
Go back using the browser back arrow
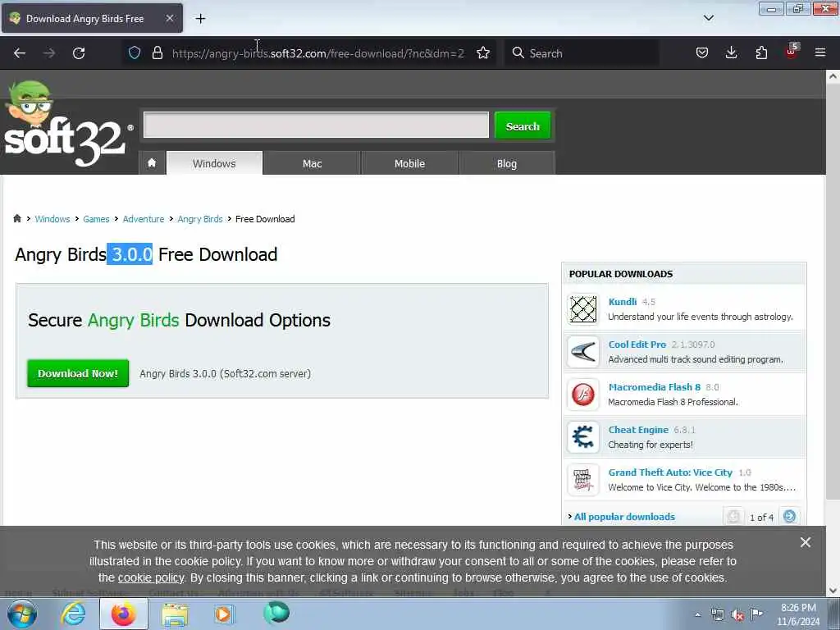coord(20,53)
